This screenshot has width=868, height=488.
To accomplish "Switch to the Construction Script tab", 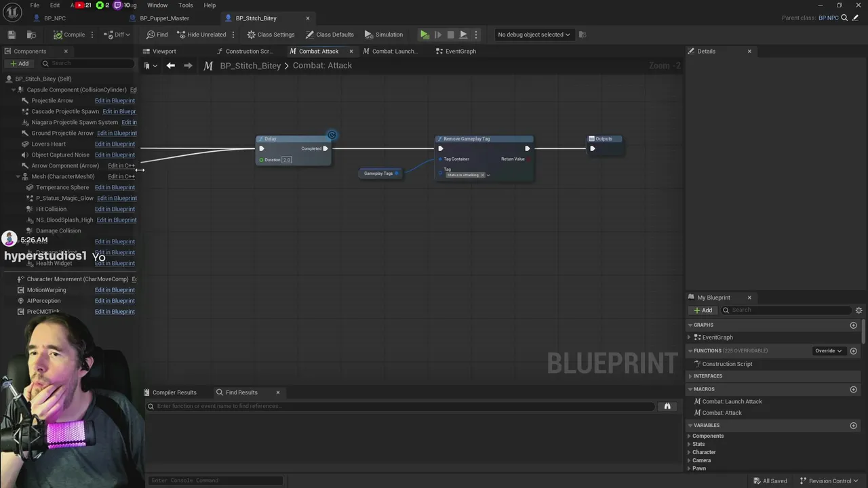I will tap(248, 52).
